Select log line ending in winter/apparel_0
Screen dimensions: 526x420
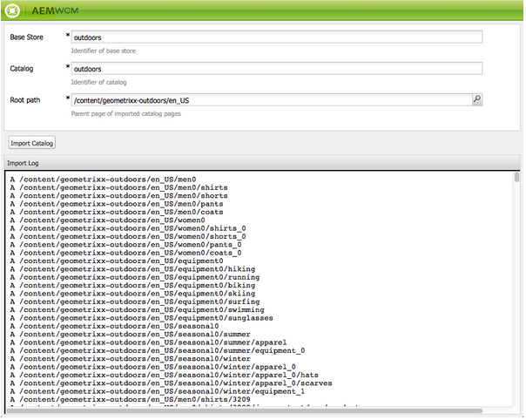[x=153, y=367]
